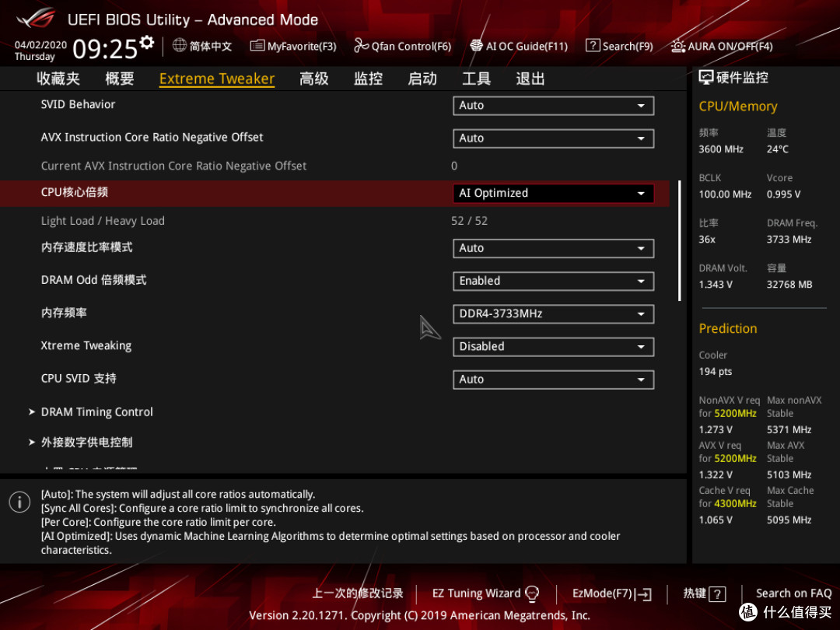
Task: Click the EzMode exit arrow icon
Action: [x=643, y=594]
